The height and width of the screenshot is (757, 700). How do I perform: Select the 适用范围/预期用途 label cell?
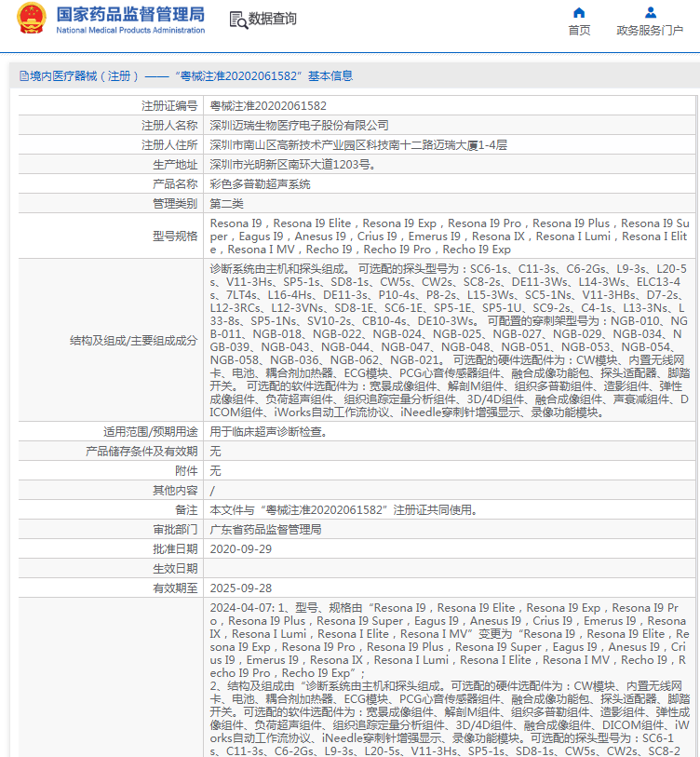[x=111, y=432]
